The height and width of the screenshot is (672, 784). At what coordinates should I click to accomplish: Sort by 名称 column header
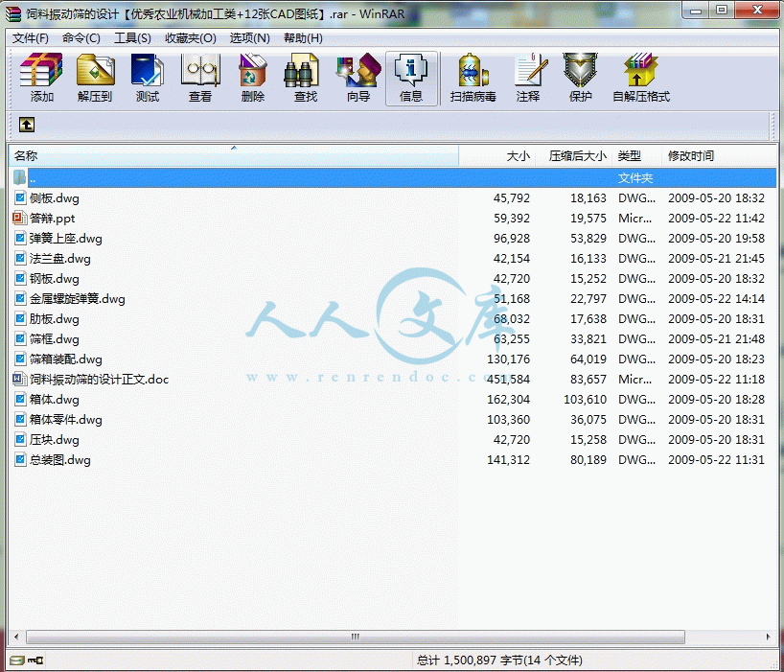pos(234,156)
